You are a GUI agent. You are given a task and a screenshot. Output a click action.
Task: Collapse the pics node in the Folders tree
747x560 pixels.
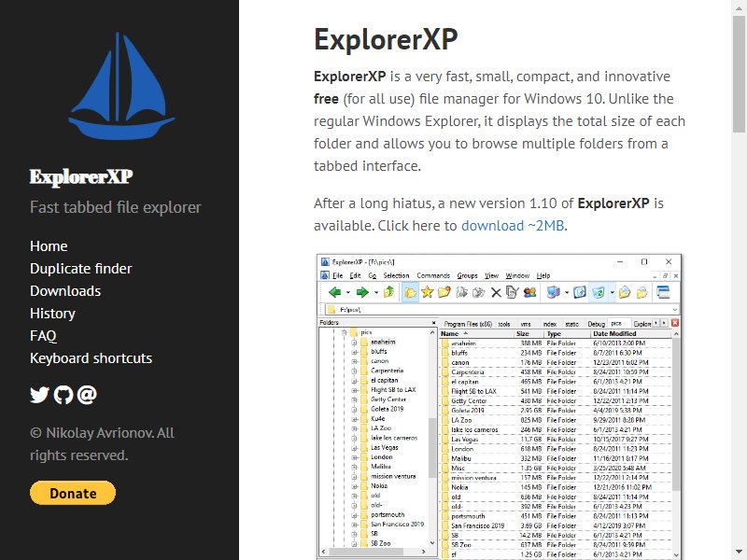(344, 332)
